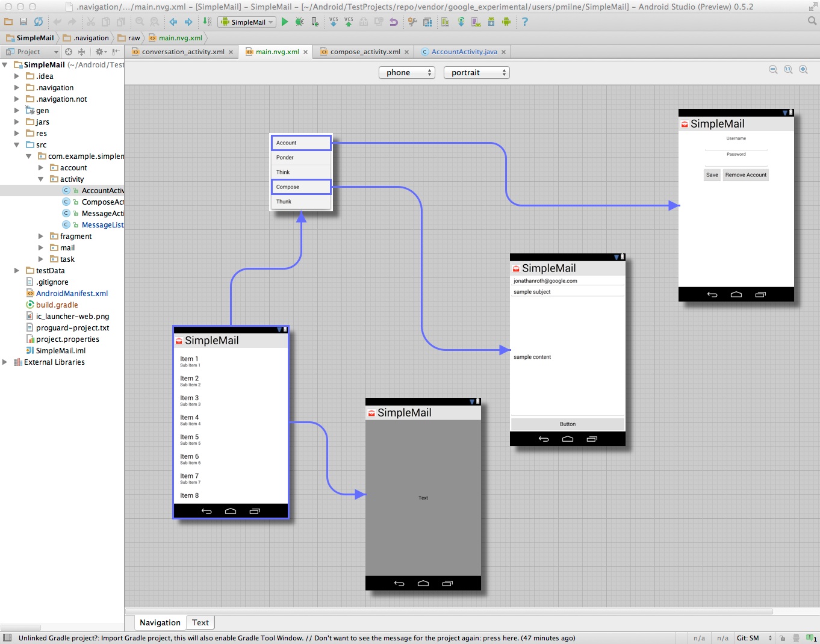Viewport: 820px width, 644px height.
Task: Open the SimpleMail run configuration dropdown
Action: 247,22
